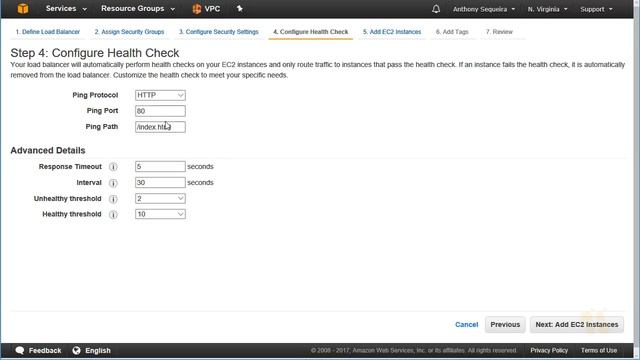Open the Terms of Use link

pos(599,350)
